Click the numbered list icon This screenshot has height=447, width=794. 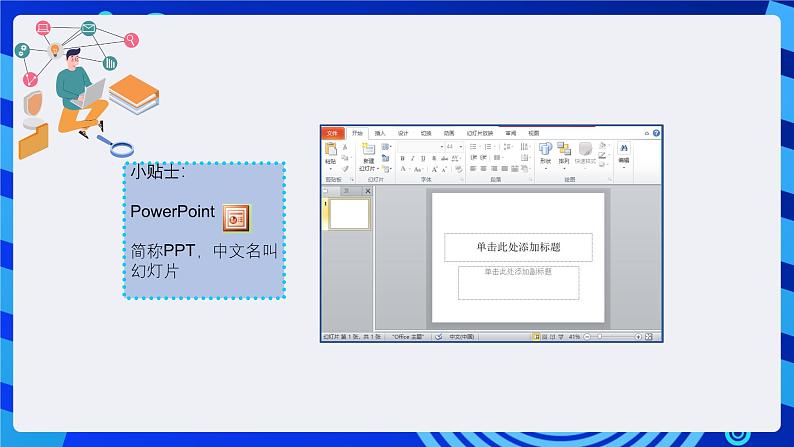click(489, 147)
